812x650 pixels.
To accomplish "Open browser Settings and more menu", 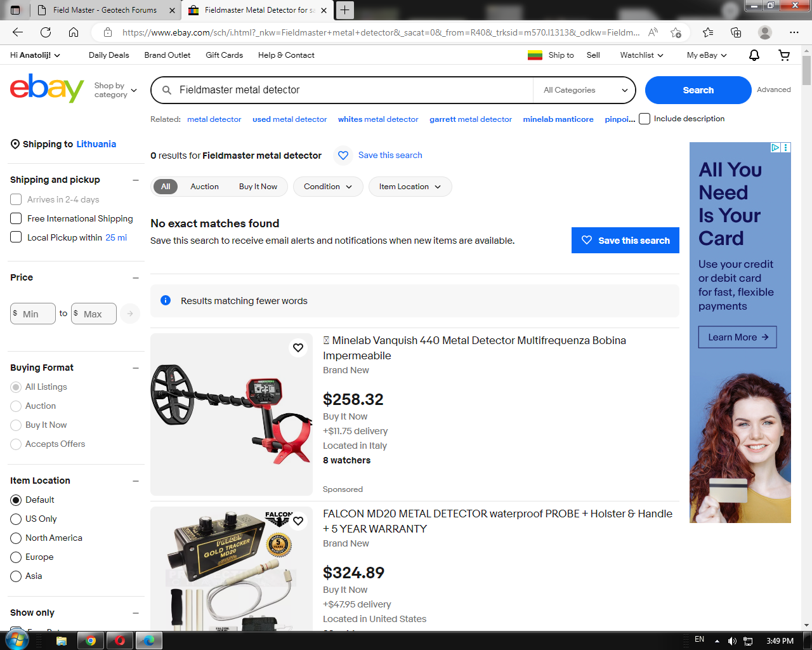I will point(794,32).
